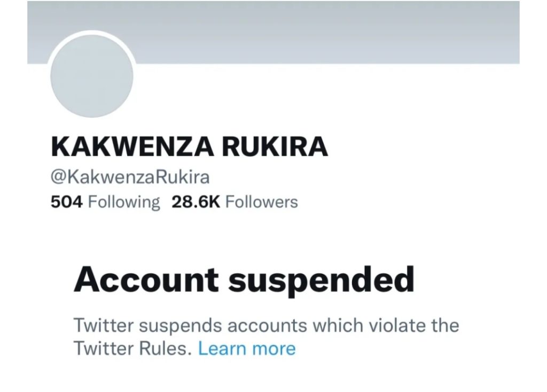The width and height of the screenshot is (547, 392).
Task: Click the word Following
Action: click(123, 202)
